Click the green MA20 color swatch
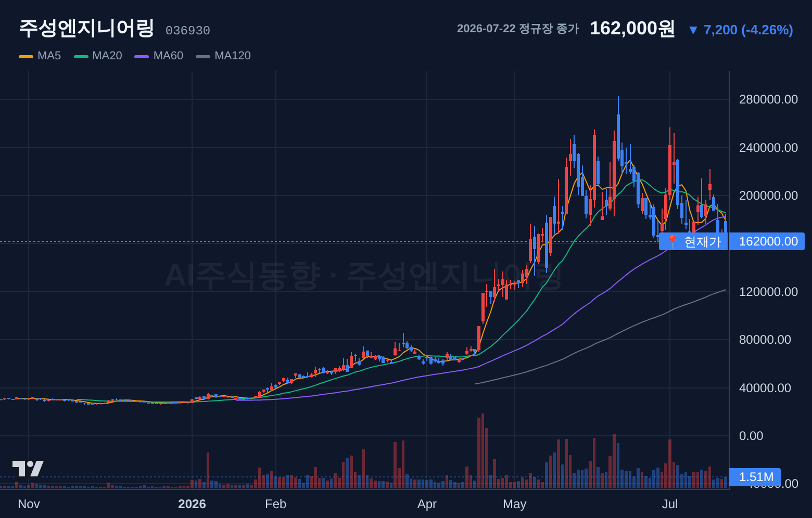 [x=81, y=56]
